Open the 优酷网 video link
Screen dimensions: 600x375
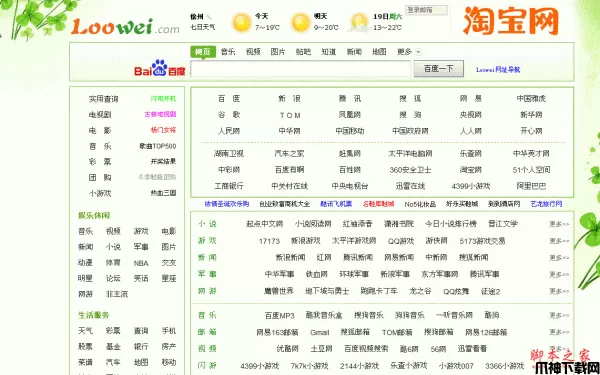[287, 349]
